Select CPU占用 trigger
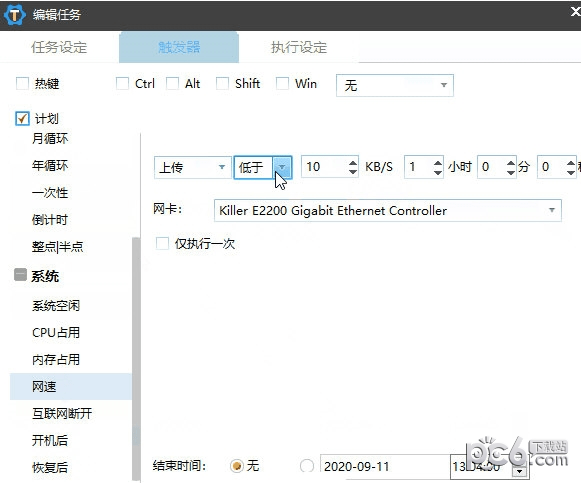The width and height of the screenshot is (581, 483). 56,333
